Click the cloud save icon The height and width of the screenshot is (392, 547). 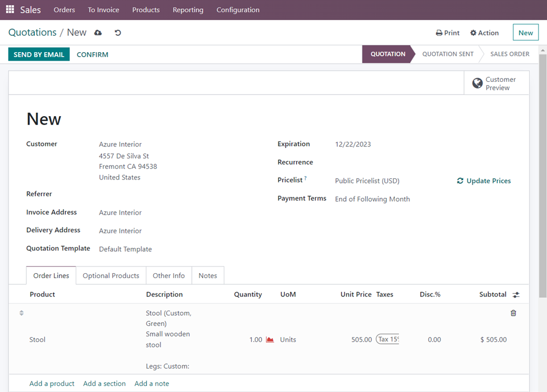click(x=98, y=33)
